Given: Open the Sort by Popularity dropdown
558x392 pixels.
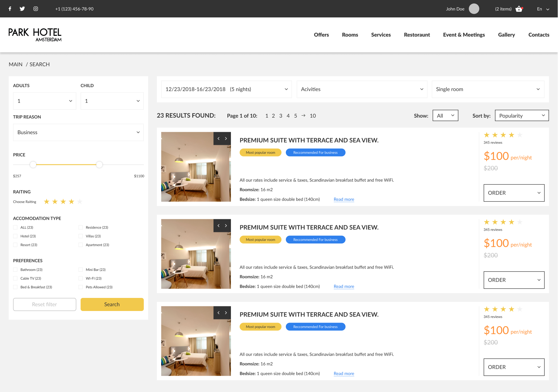Looking at the screenshot, I should click(522, 116).
